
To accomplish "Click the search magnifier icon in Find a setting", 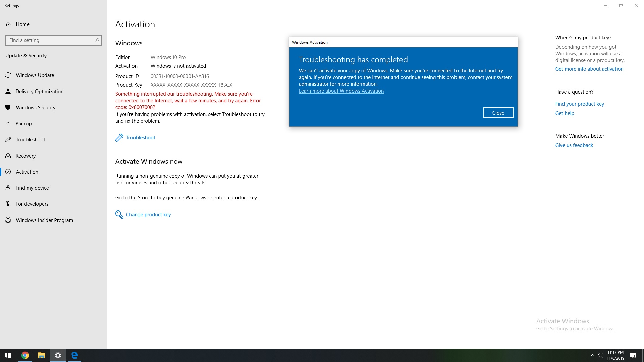I will pos(97,40).
